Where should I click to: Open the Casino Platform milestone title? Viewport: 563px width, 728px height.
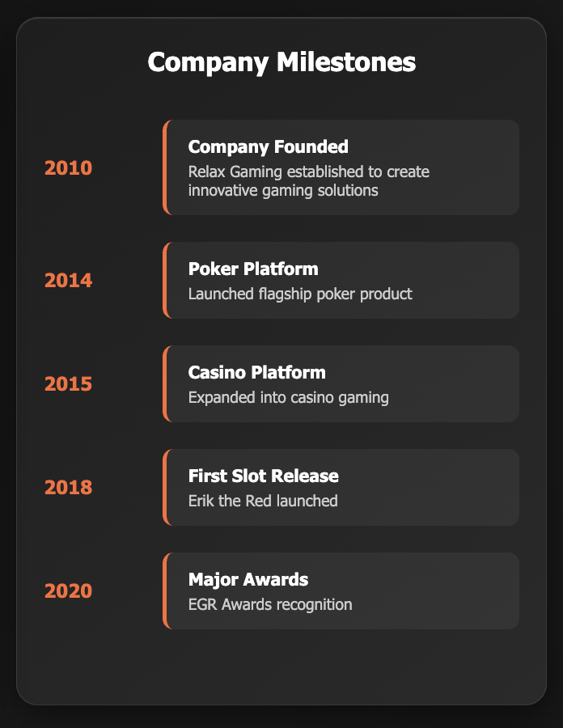pos(256,372)
